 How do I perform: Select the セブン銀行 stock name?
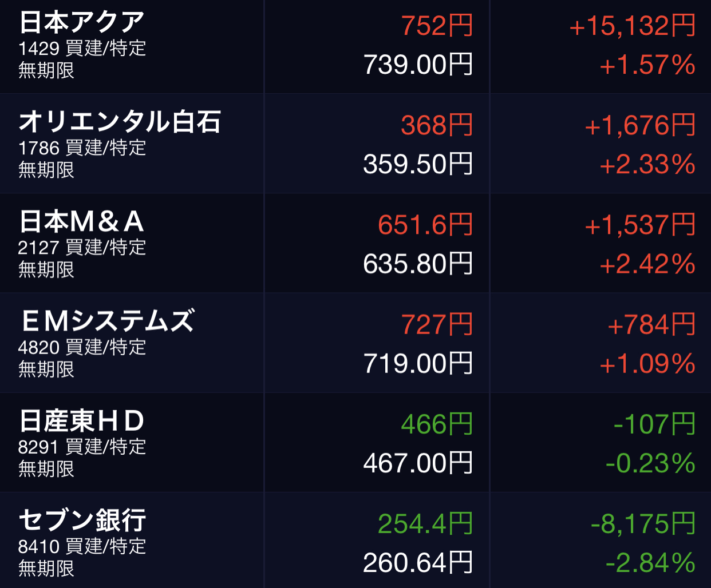click(82, 520)
